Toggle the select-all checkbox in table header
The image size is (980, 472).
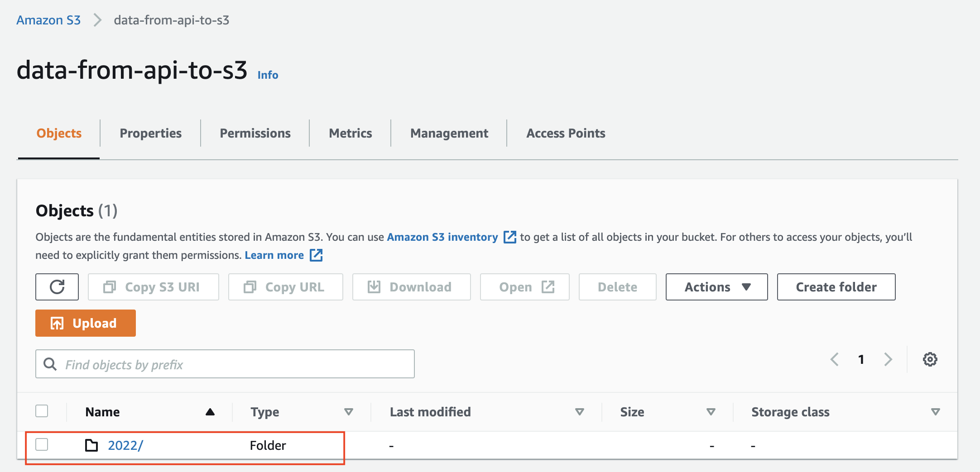point(42,411)
